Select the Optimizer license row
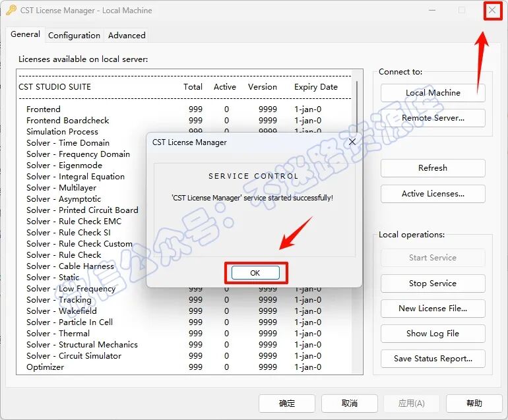This screenshot has width=508, height=420. 174,367
